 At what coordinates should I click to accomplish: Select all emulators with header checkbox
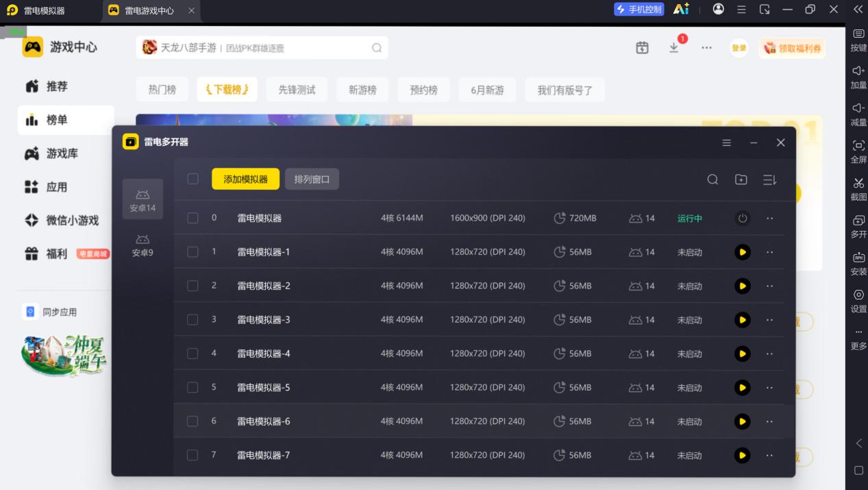coord(193,179)
